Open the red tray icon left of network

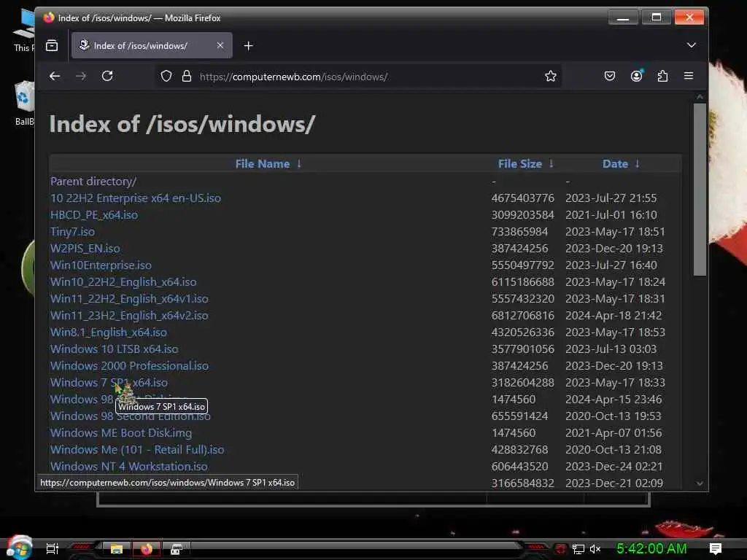tap(561, 549)
